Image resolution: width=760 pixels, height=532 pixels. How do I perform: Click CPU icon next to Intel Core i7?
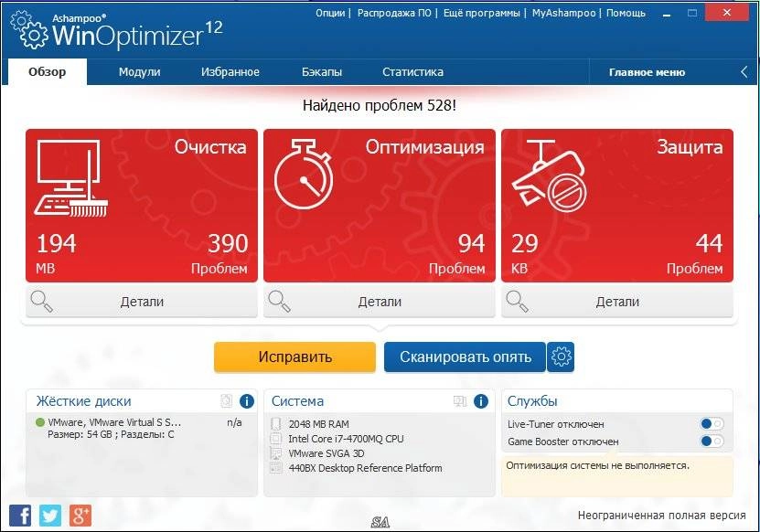[276, 439]
